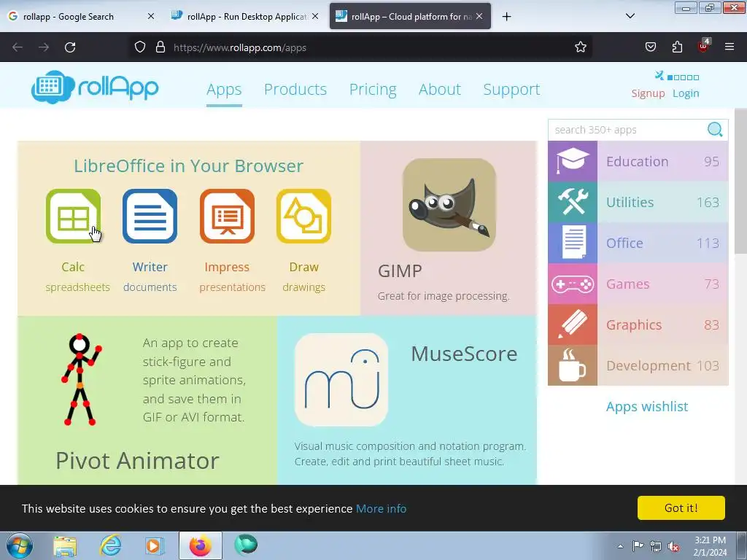
Task: Open the LibreOffice Calc app icon
Action: [x=74, y=216]
